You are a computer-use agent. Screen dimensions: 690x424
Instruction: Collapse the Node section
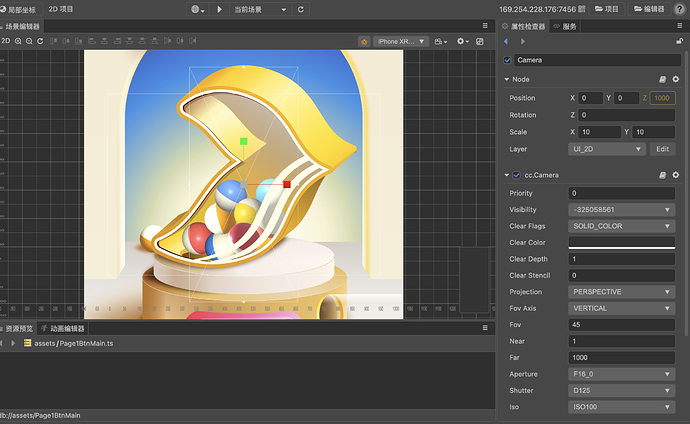click(x=507, y=79)
